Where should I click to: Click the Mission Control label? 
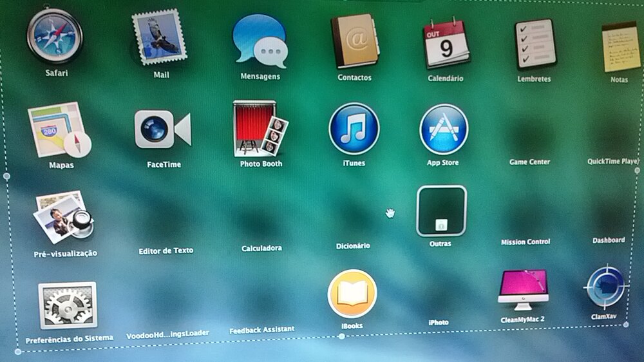pyautogui.click(x=526, y=242)
